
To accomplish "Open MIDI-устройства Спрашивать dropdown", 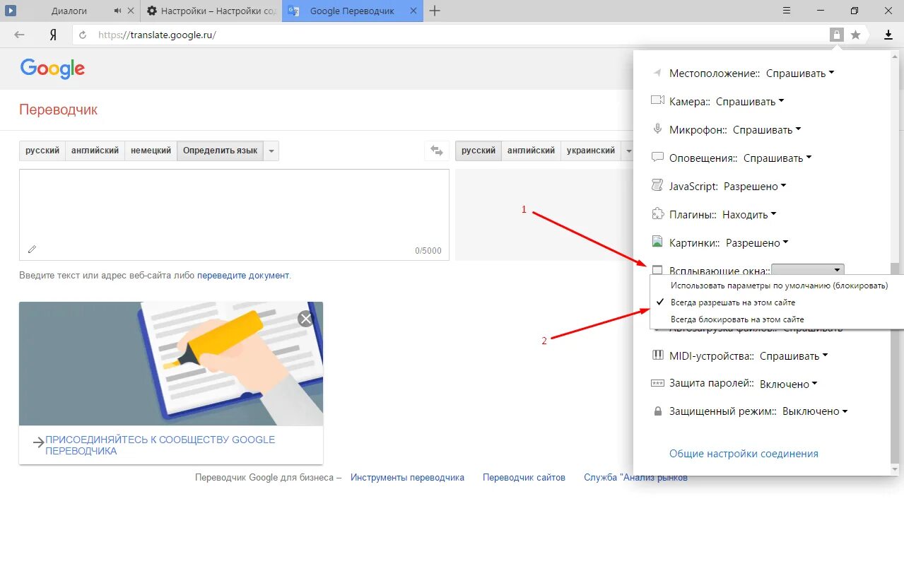I will pos(794,355).
